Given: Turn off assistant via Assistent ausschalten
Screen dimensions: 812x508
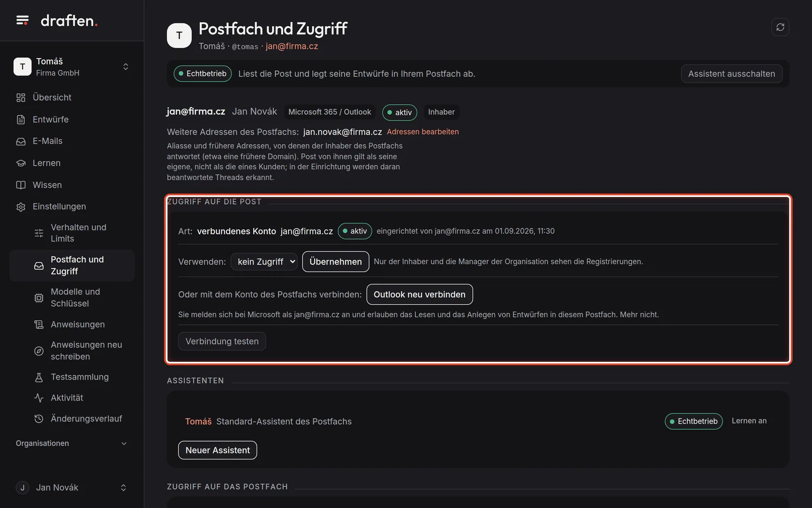Looking at the screenshot, I should 731,74.
